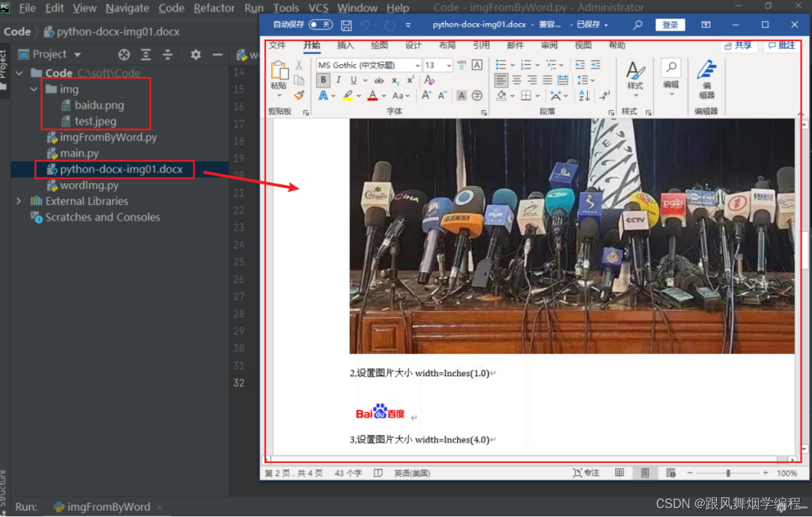The width and height of the screenshot is (812, 517).
Task: Open PyCharm's Navigate menu
Action: pyautogui.click(x=127, y=8)
